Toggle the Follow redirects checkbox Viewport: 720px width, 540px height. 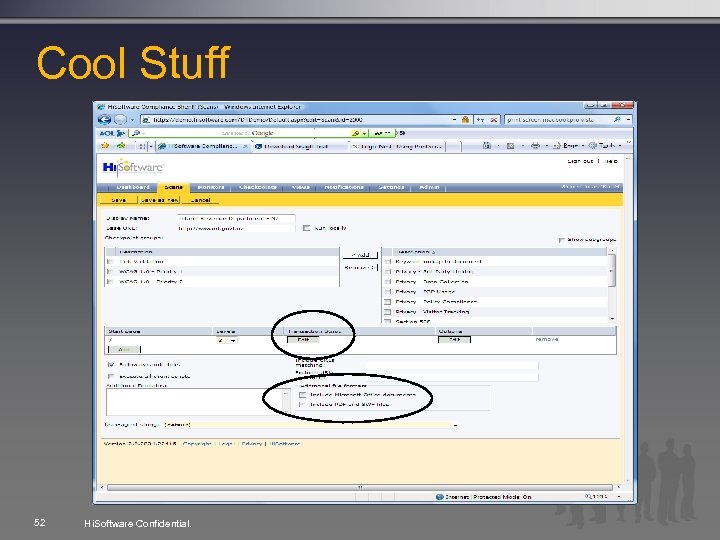tap(111, 365)
